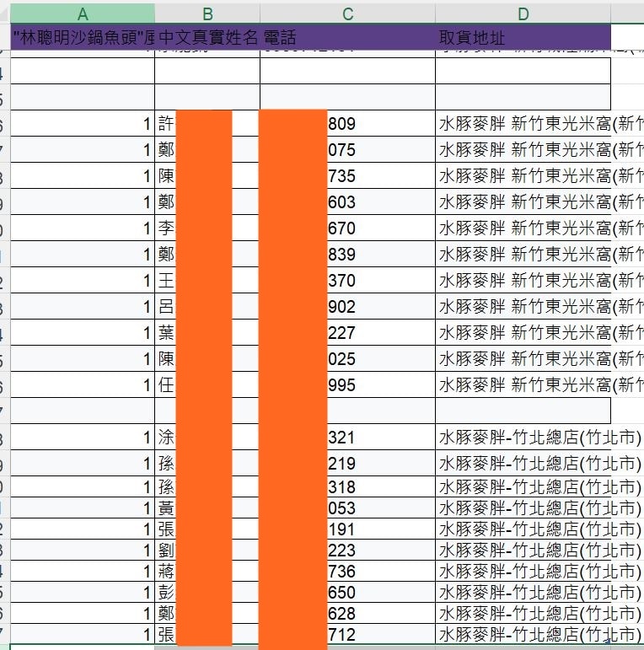Select phone cell ending in 712
644x650 pixels.
click(347, 634)
